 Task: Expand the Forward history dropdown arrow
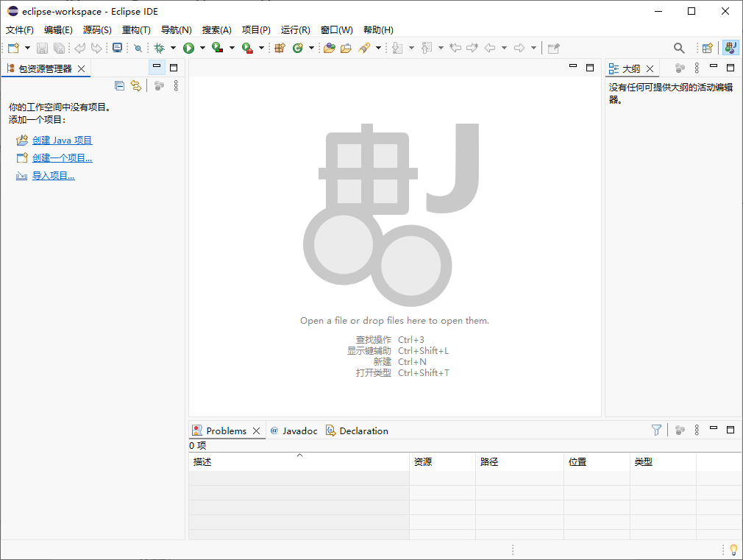(x=533, y=48)
